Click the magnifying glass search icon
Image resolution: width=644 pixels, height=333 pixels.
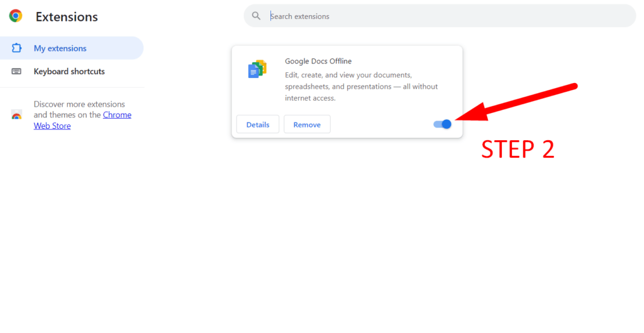pos(256,16)
